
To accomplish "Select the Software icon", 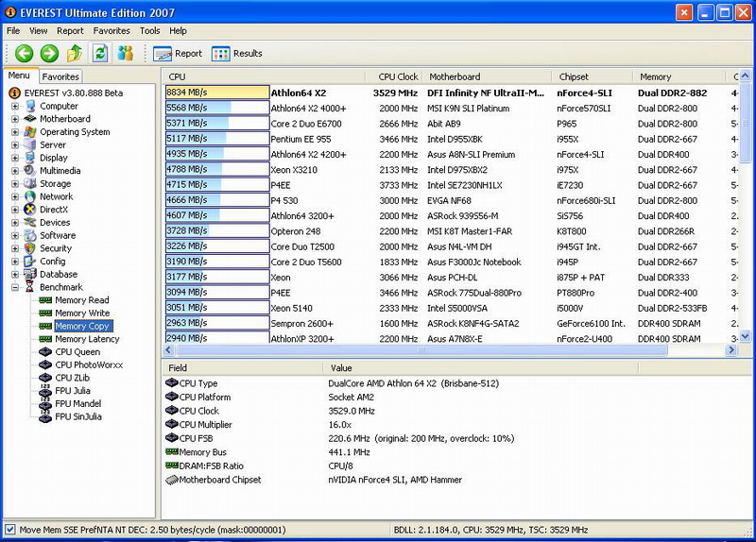I will [x=30, y=235].
